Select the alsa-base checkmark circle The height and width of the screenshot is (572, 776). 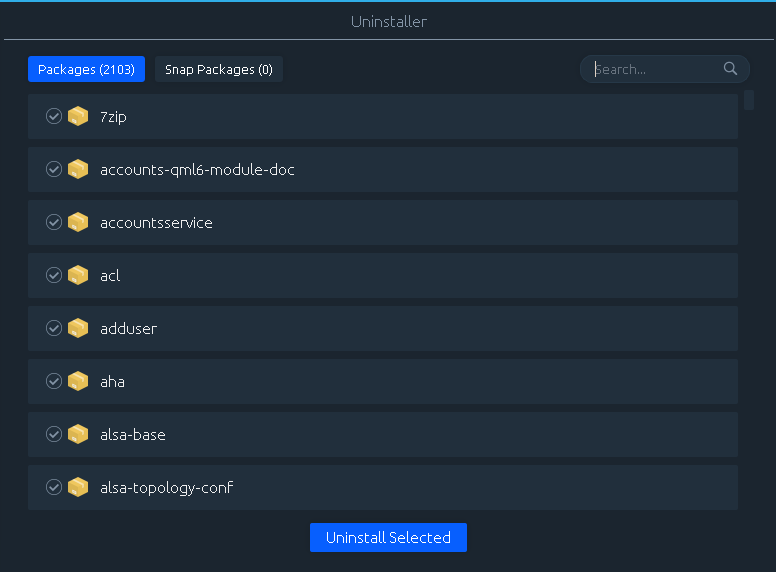pyautogui.click(x=54, y=434)
